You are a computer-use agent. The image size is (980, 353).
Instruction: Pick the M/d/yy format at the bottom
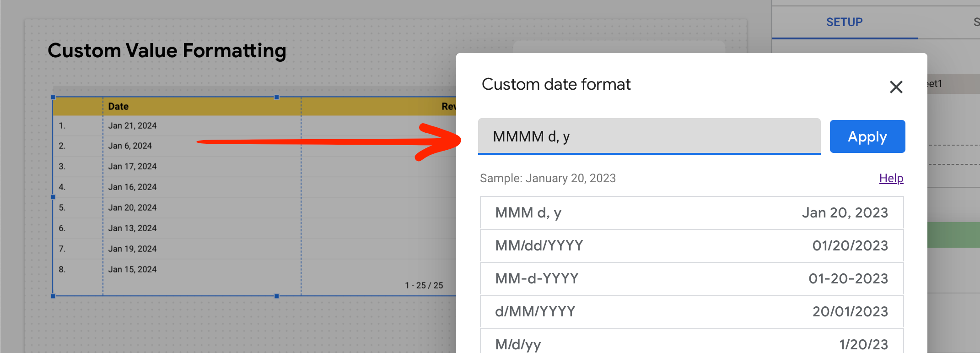[691, 343]
